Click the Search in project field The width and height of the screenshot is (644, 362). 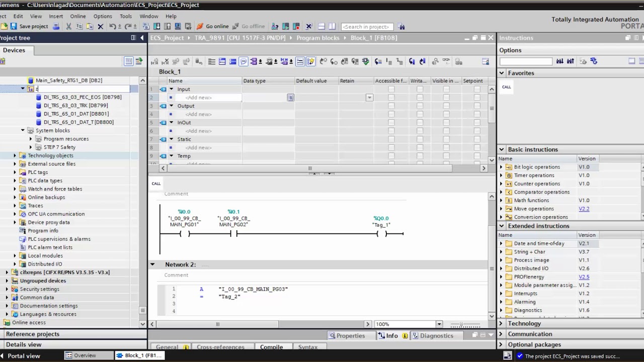367,27
